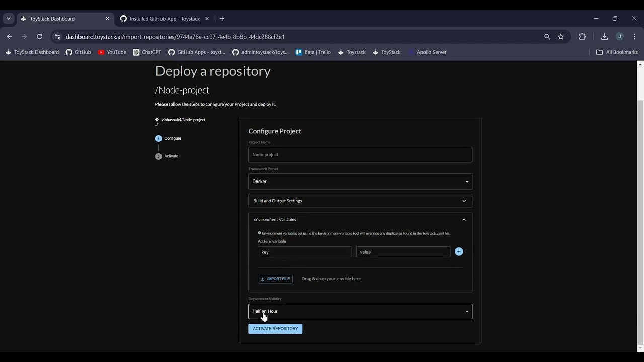Open All Bookmarks folder
This screenshot has width=644, height=362.
coord(617,52)
